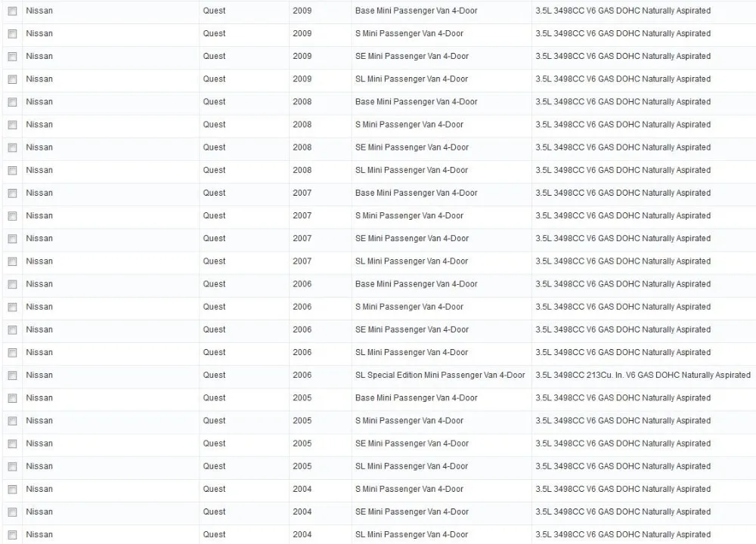Select checkbox beside 2008 SE Mini Passenger Van

(13, 148)
